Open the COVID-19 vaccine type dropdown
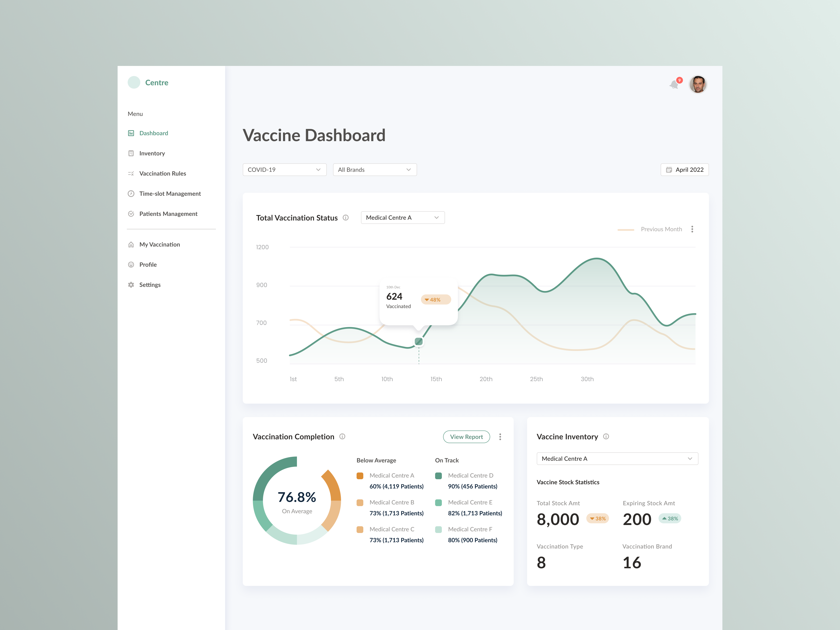 [x=284, y=169]
